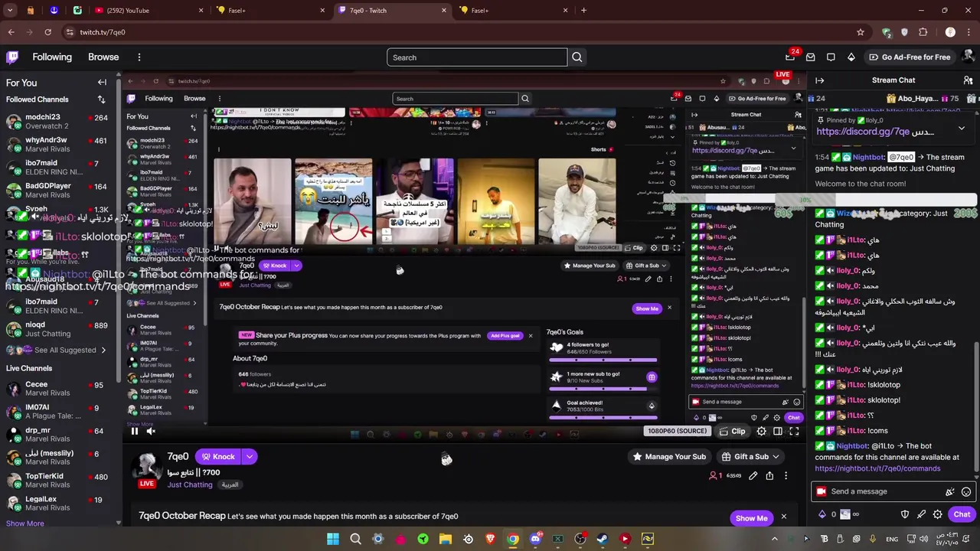The width and height of the screenshot is (980, 551).
Task: Click the Just Chatting category link
Action: tap(190, 484)
